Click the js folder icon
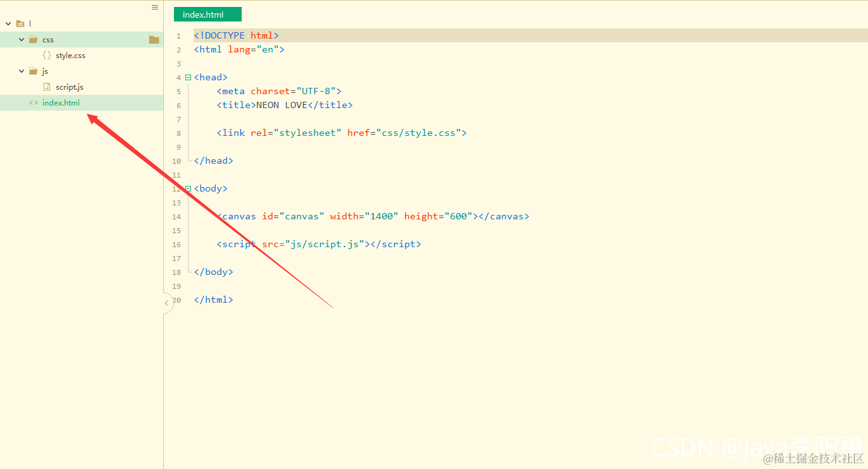Viewport: 868px width, 469px height. (x=34, y=71)
